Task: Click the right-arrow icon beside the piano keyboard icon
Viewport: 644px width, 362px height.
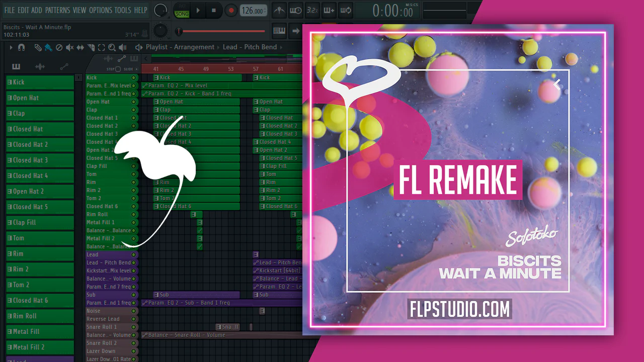Action: pos(296,31)
